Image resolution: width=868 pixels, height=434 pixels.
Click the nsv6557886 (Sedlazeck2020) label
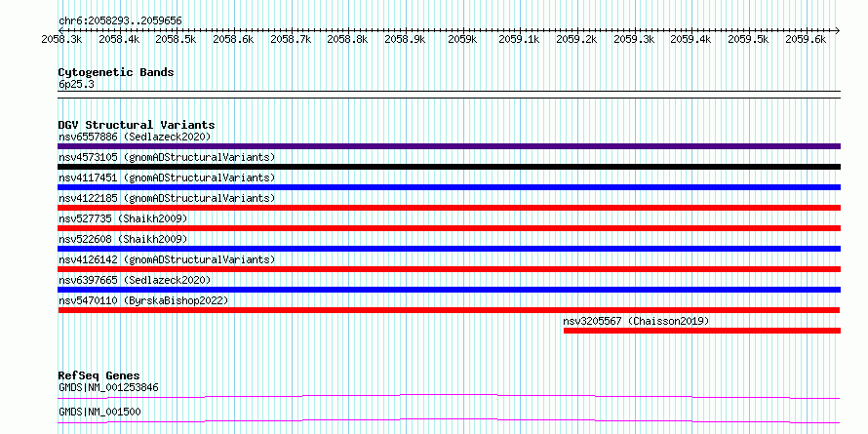pos(135,137)
